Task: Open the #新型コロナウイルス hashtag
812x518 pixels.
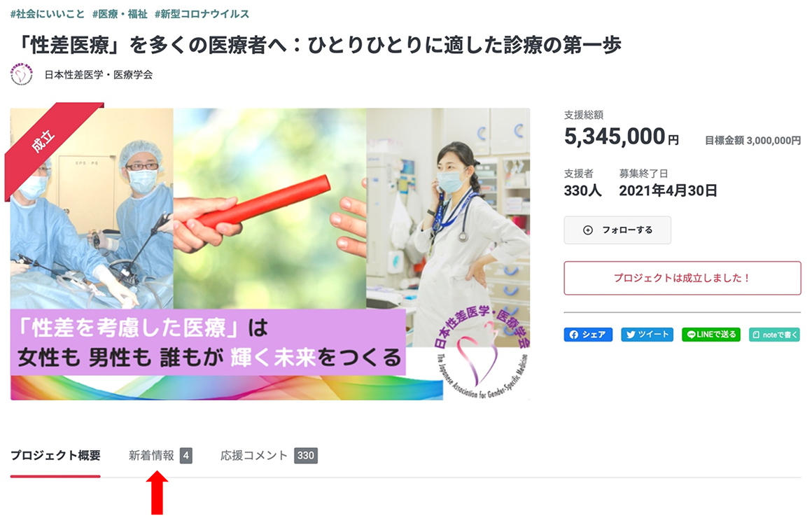Action: point(202,14)
